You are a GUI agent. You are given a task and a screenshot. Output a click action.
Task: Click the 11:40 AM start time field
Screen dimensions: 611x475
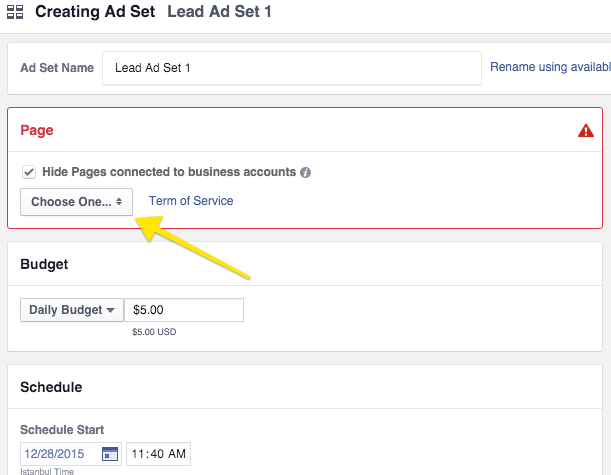click(159, 454)
